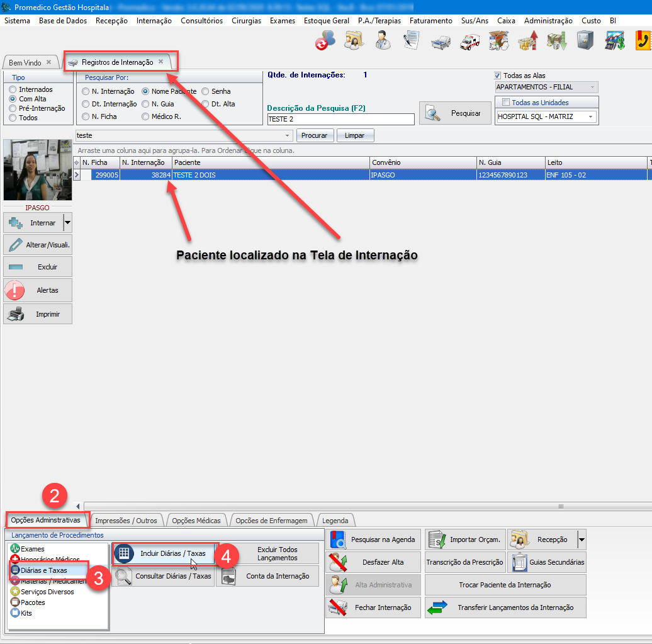The height and width of the screenshot is (644, 652).
Task: Click the ambulance icon in the toolbar
Action: click(470, 41)
